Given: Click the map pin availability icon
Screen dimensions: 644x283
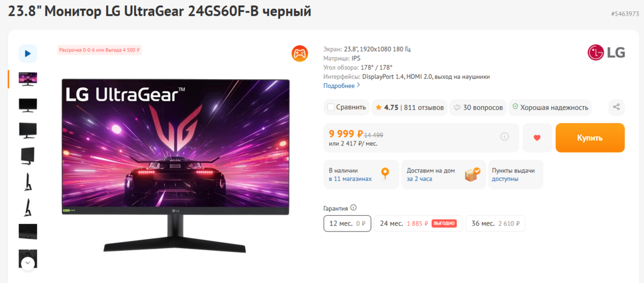Looking at the screenshot, I should [385, 173].
